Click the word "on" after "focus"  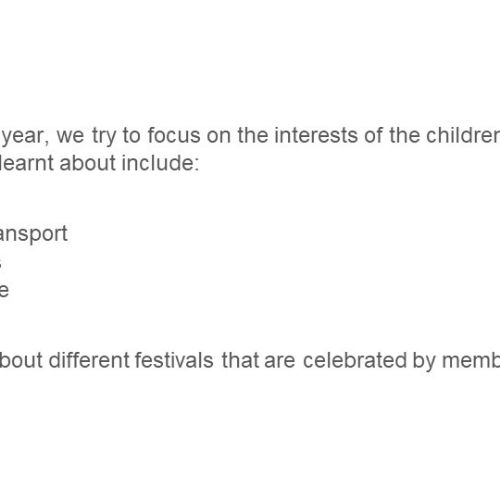[219, 136]
